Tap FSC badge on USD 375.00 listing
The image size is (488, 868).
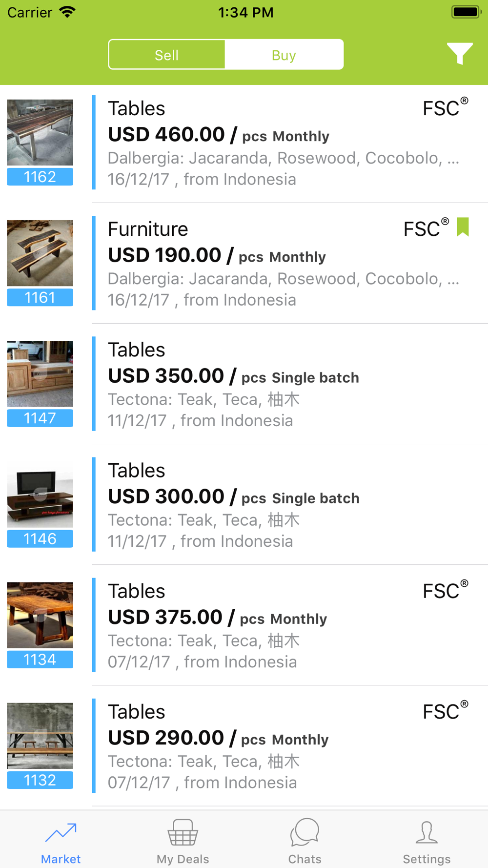(x=445, y=591)
